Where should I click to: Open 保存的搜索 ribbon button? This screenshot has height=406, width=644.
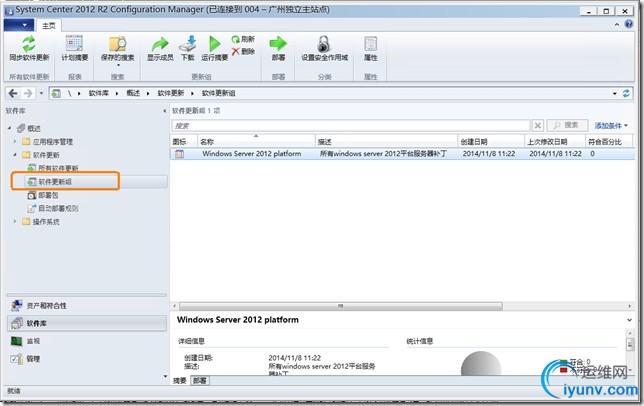(117, 50)
